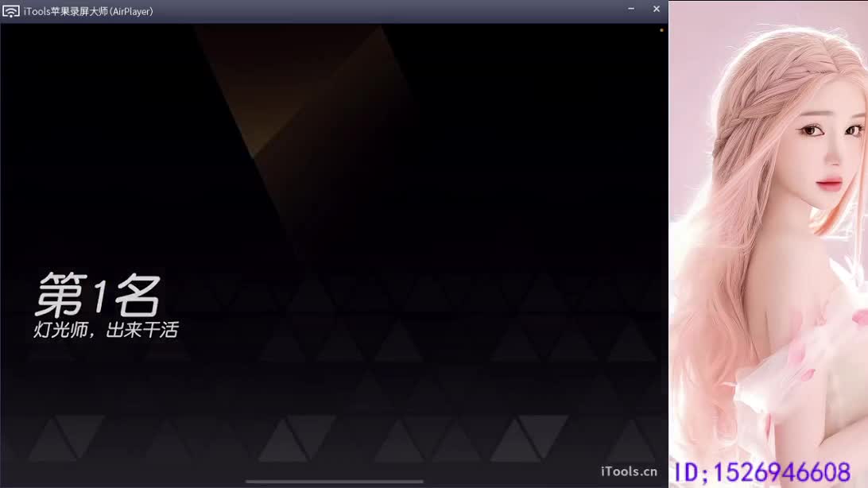The width and height of the screenshot is (868, 488).
Task: Click the 'iTools苹果录屏大师 (AirPlayer)' window title
Action: (88, 12)
